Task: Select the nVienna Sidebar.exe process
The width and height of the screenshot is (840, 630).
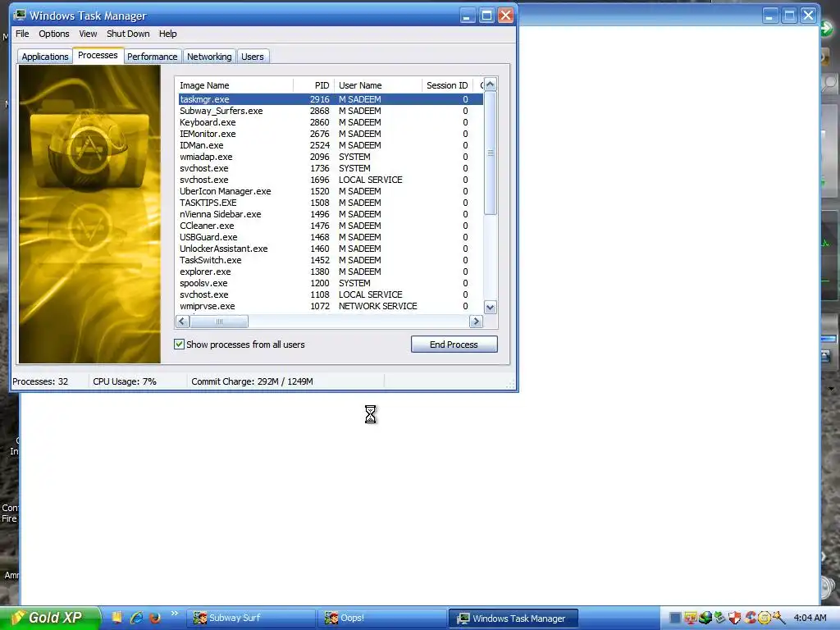Action: (331, 214)
